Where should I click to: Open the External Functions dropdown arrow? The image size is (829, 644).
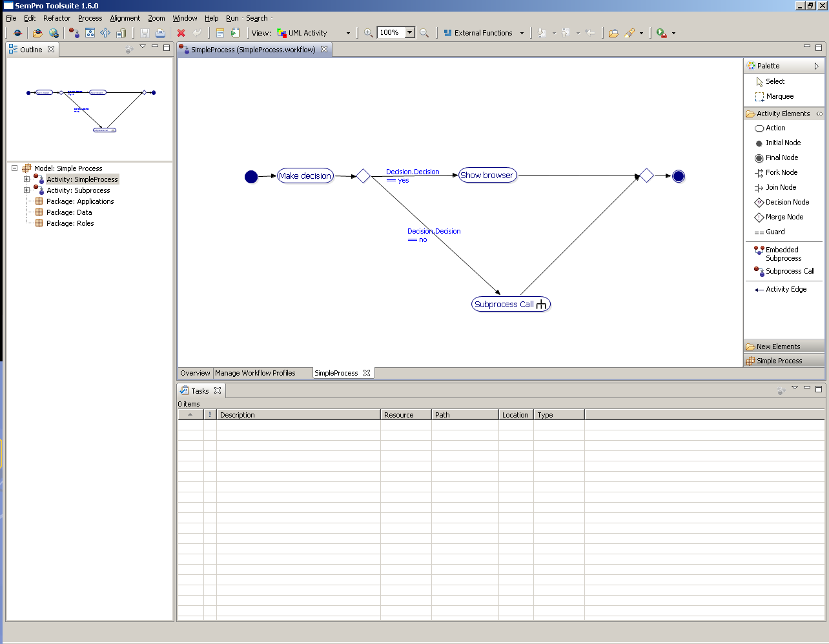(522, 33)
